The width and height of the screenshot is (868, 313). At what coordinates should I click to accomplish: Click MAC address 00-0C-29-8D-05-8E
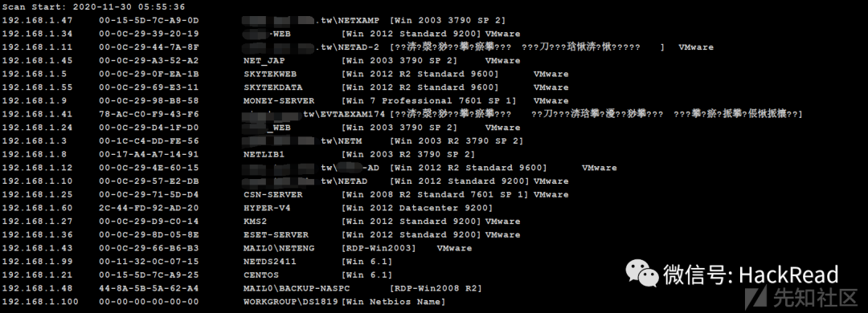(149, 234)
